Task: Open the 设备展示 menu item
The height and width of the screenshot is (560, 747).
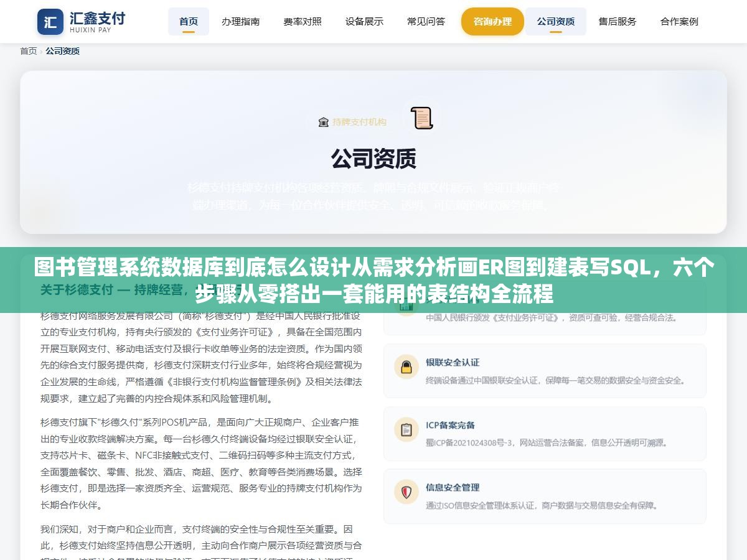Action: 364,21
